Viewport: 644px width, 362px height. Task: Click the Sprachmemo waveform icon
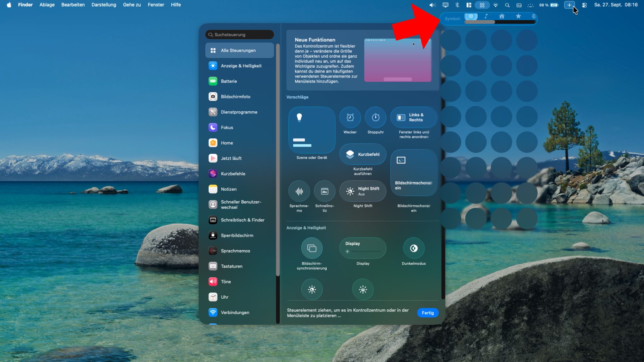[299, 191]
